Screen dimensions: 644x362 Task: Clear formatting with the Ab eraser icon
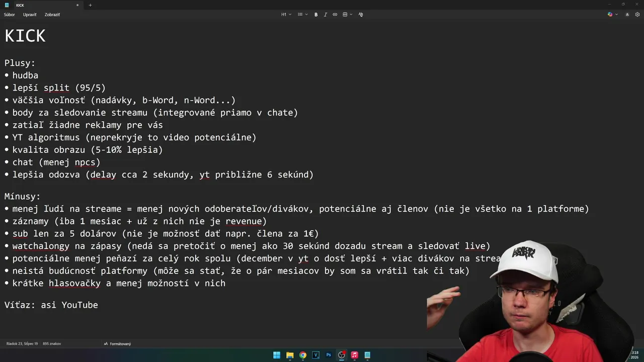[x=361, y=15]
